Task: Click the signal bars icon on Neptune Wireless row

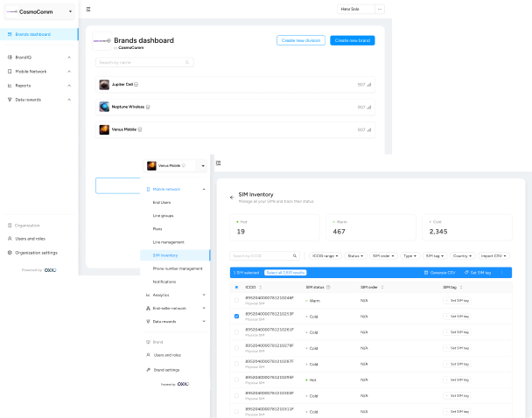Action: 368,108
